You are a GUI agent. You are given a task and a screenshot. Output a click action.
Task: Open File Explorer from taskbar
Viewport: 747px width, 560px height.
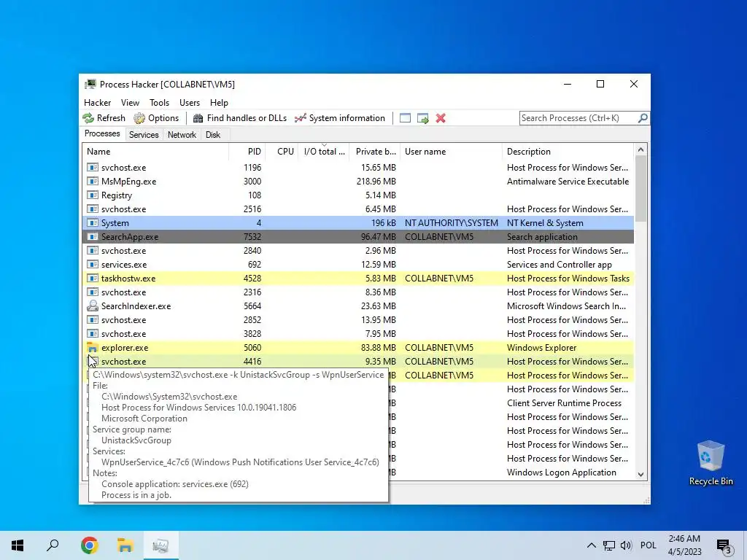click(x=125, y=545)
